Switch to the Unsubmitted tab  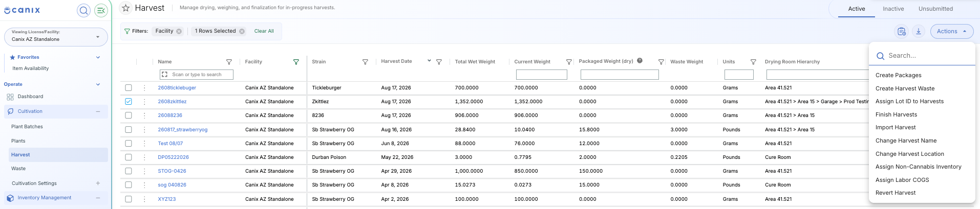[935, 9]
